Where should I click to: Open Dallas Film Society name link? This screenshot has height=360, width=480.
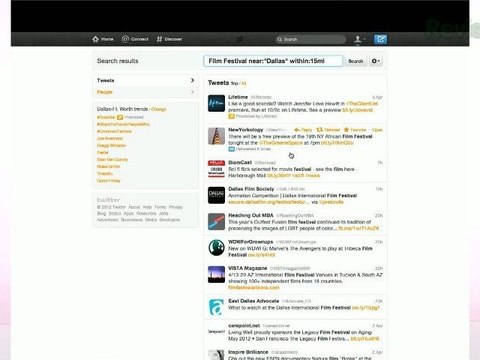click(x=251, y=189)
